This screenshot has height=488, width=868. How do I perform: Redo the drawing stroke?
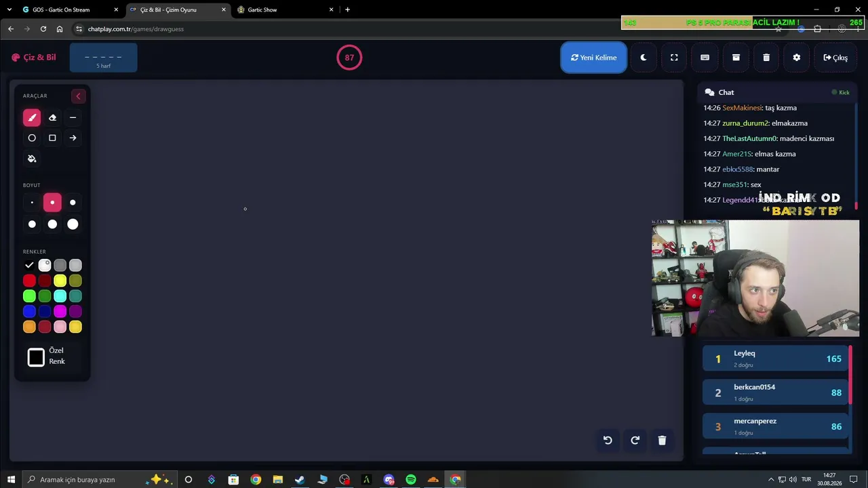[635, 440]
